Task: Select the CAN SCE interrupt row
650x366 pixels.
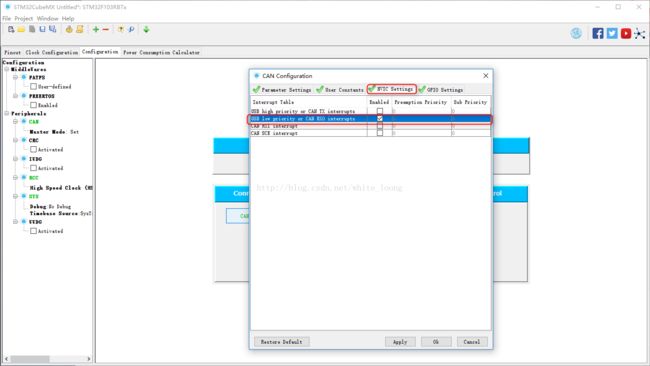Action: pos(370,133)
